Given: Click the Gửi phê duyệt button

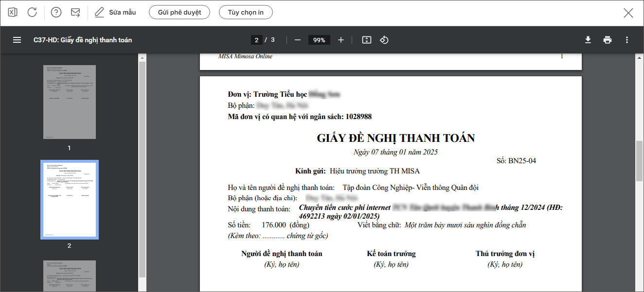Looking at the screenshot, I should coord(179,12).
